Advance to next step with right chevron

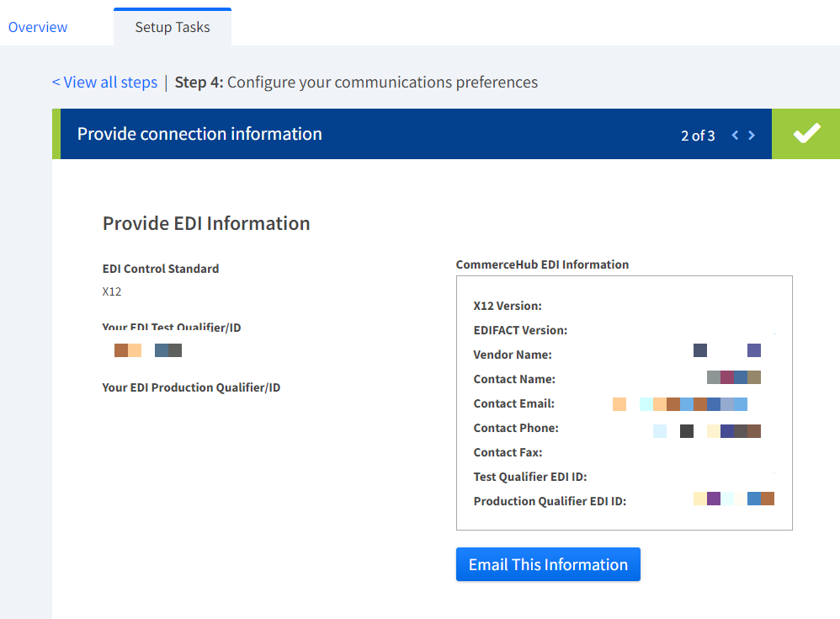pos(752,135)
